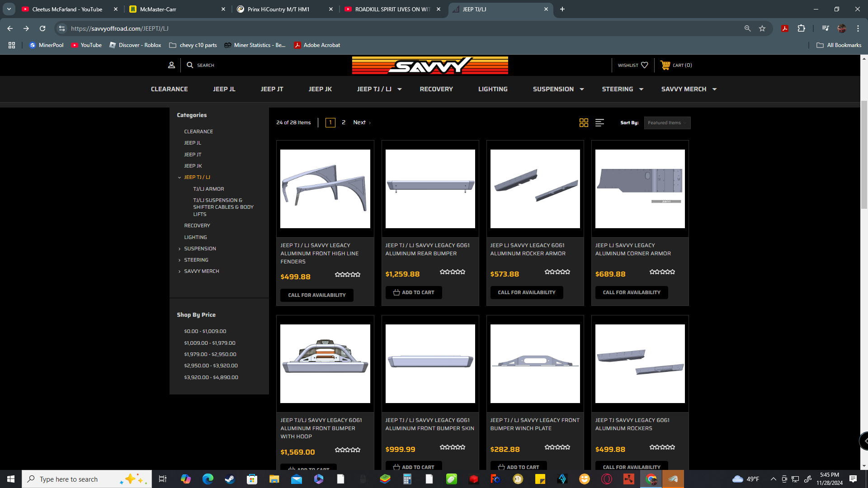The width and height of the screenshot is (868, 488).
Task: View the corner armor product thumbnail
Action: [640, 189]
